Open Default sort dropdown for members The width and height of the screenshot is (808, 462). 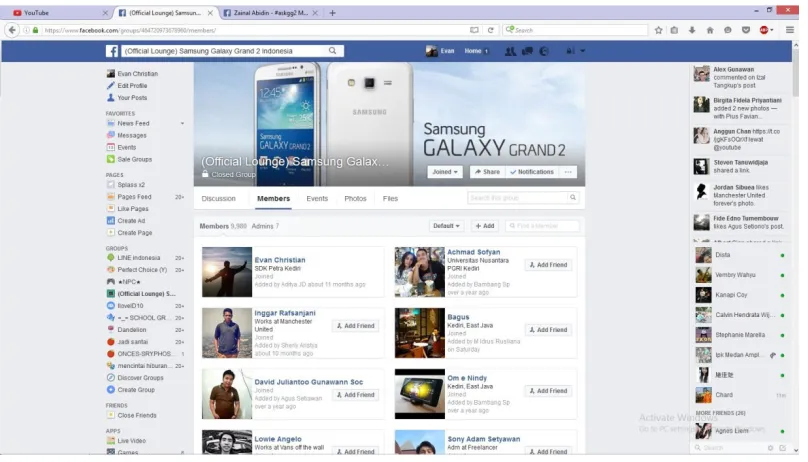[446, 226]
